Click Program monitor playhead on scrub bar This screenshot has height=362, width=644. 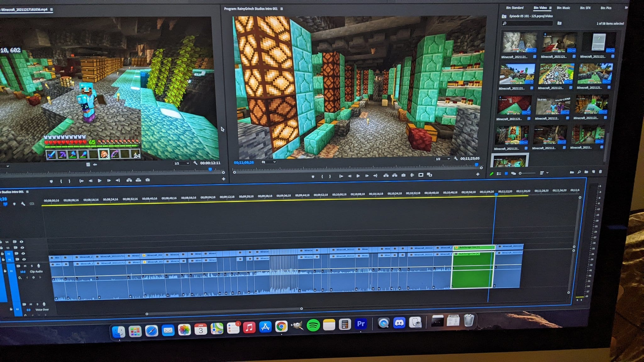[477, 165]
